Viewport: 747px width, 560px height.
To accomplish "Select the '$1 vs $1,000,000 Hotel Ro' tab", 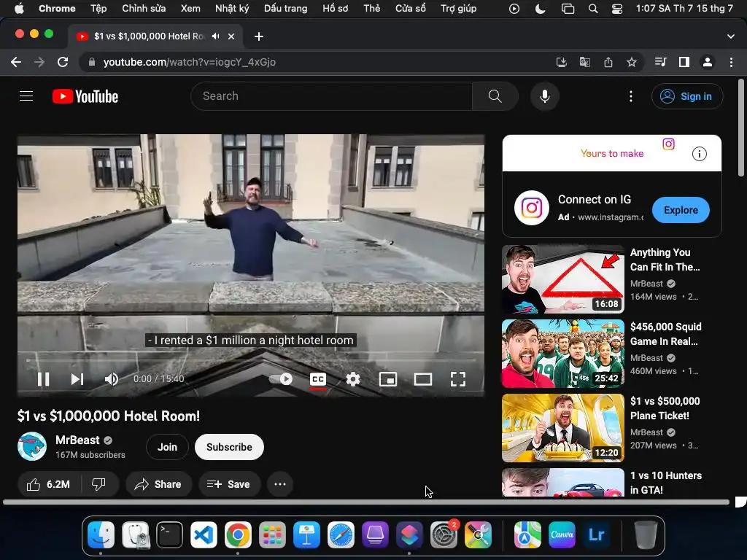I will pyautogui.click(x=155, y=36).
